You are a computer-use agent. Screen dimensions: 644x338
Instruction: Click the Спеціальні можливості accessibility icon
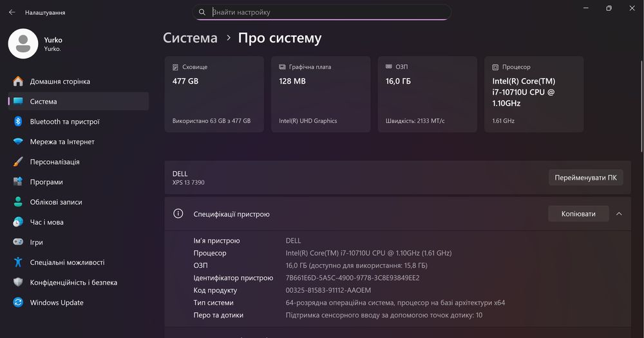click(x=18, y=262)
